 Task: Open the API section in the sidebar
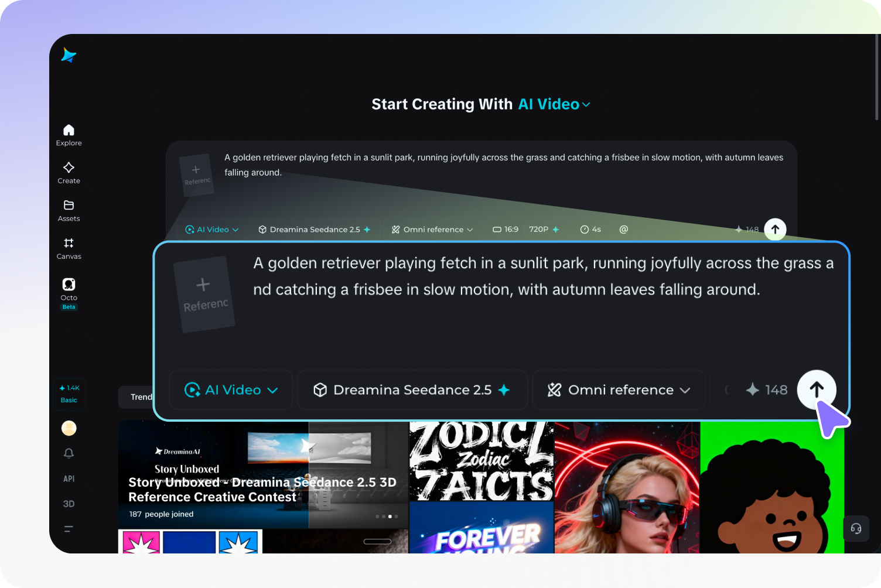69,478
